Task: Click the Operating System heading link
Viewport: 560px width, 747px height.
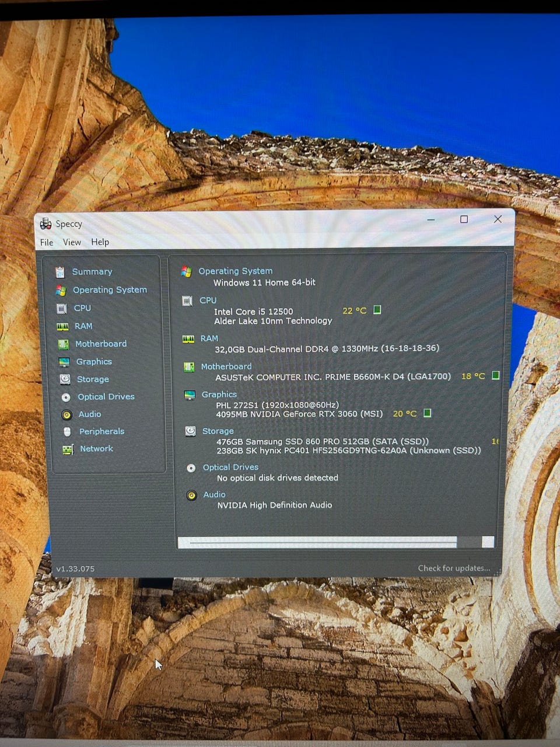Action: [x=235, y=271]
